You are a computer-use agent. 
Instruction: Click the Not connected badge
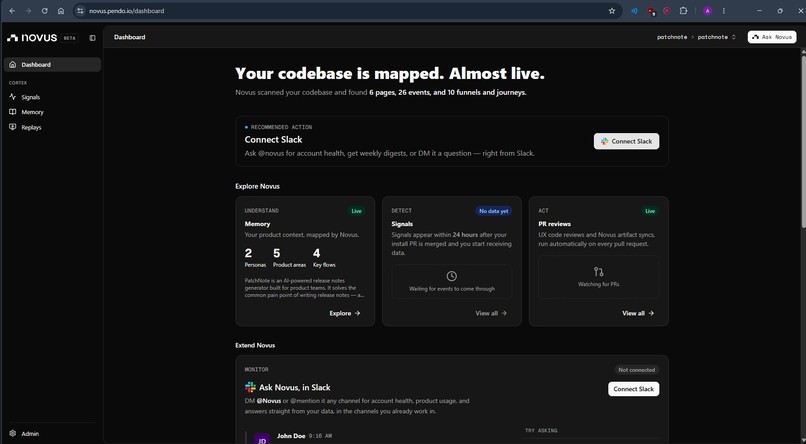(x=636, y=370)
